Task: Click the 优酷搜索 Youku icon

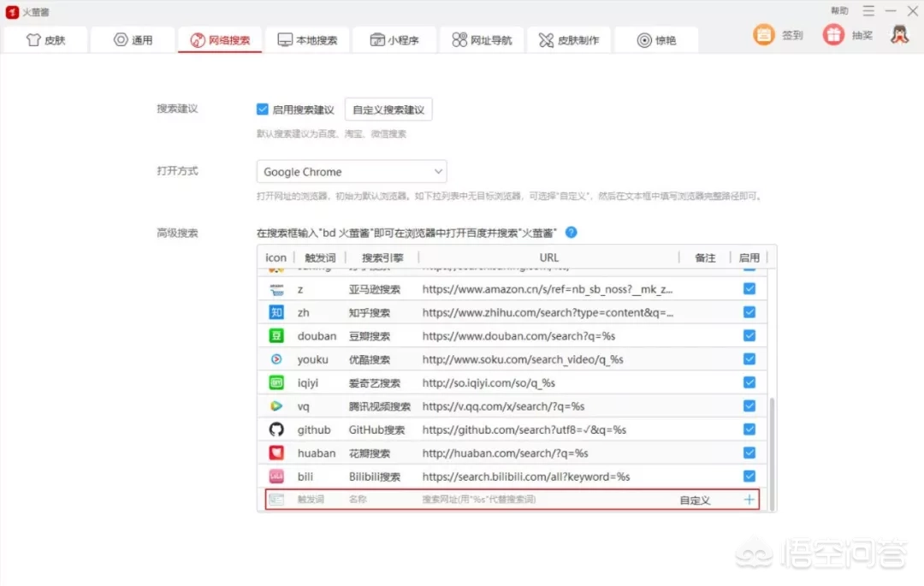Action: coord(276,359)
